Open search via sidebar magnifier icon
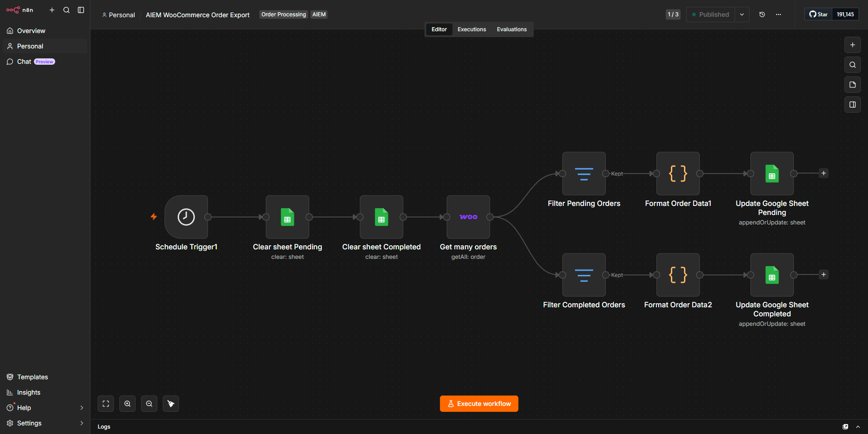 click(x=66, y=10)
